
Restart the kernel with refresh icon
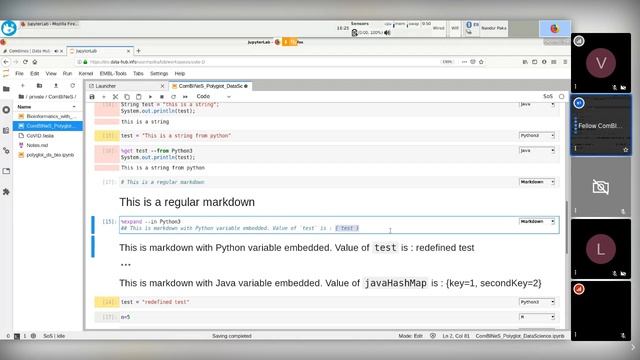click(173, 97)
